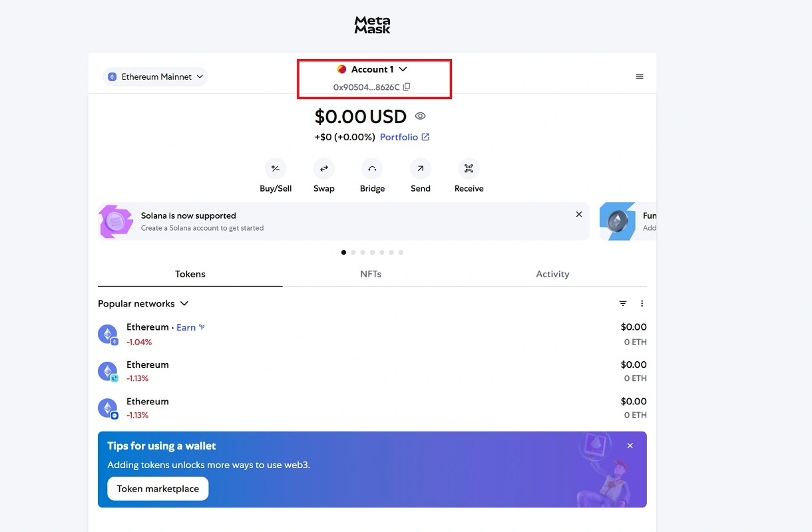
Task: Open the hamburger menu
Action: (x=640, y=77)
